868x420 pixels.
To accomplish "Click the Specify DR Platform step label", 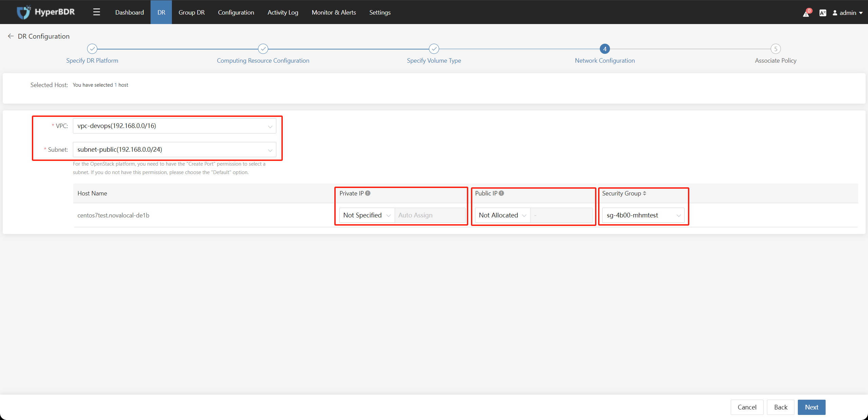I will pyautogui.click(x=92, y=61).
